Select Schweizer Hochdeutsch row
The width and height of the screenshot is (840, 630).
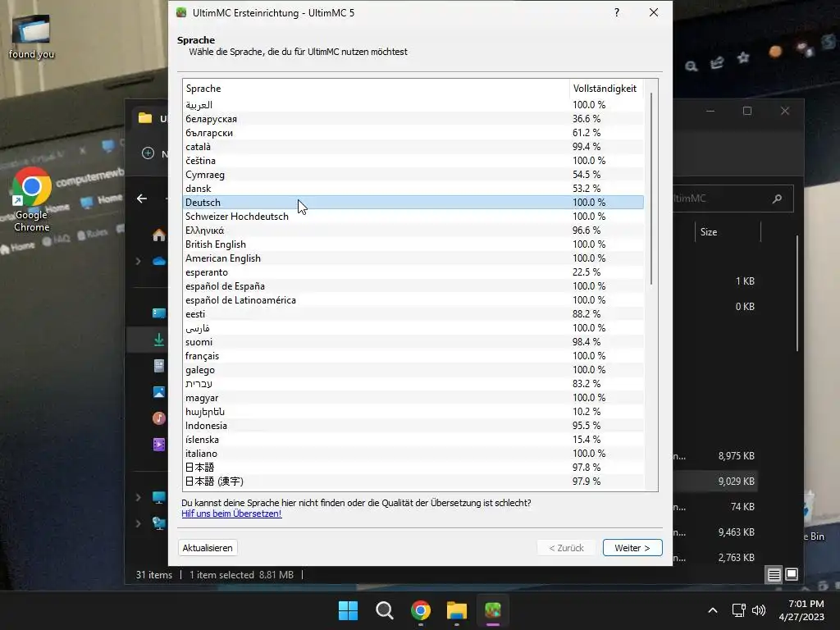coord(413,217)
